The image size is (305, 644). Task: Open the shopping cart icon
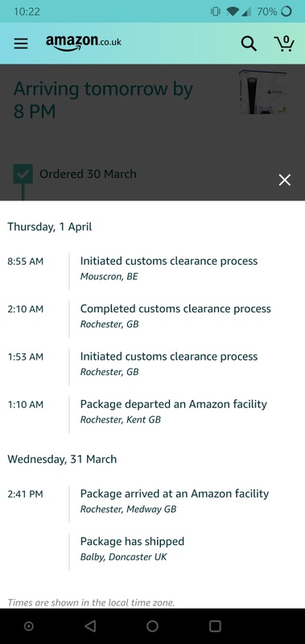click(284, 43)
